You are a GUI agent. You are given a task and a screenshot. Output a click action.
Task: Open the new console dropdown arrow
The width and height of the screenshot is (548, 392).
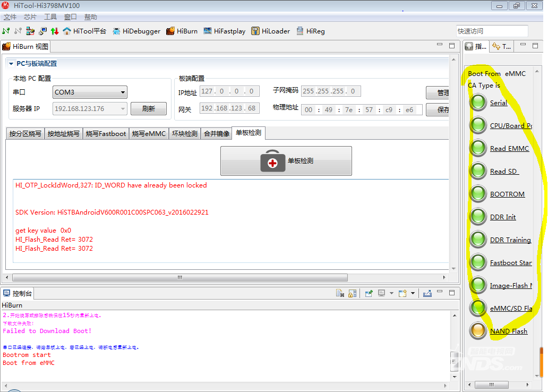point(413,293)
